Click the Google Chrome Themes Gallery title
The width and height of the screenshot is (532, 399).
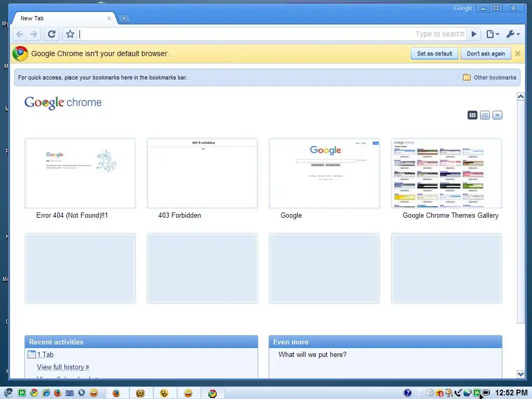click(450, 216)
